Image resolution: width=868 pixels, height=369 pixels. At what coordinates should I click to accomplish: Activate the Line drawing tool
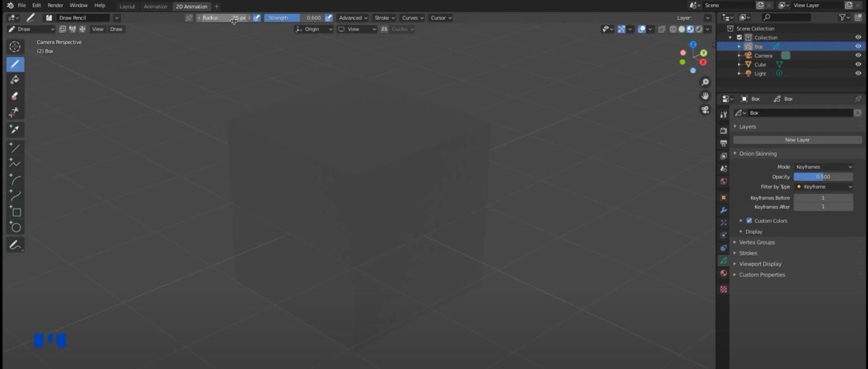14,148
